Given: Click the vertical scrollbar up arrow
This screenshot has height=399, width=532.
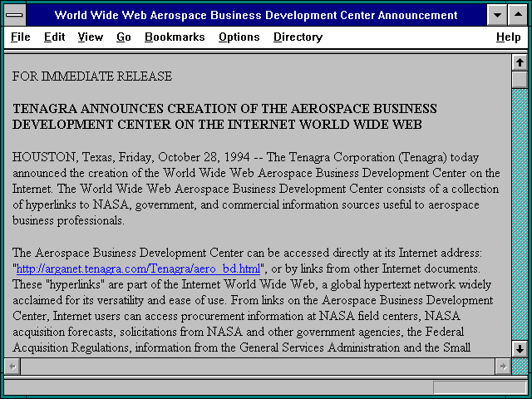Looking at the screenshot, I should 520,62.
